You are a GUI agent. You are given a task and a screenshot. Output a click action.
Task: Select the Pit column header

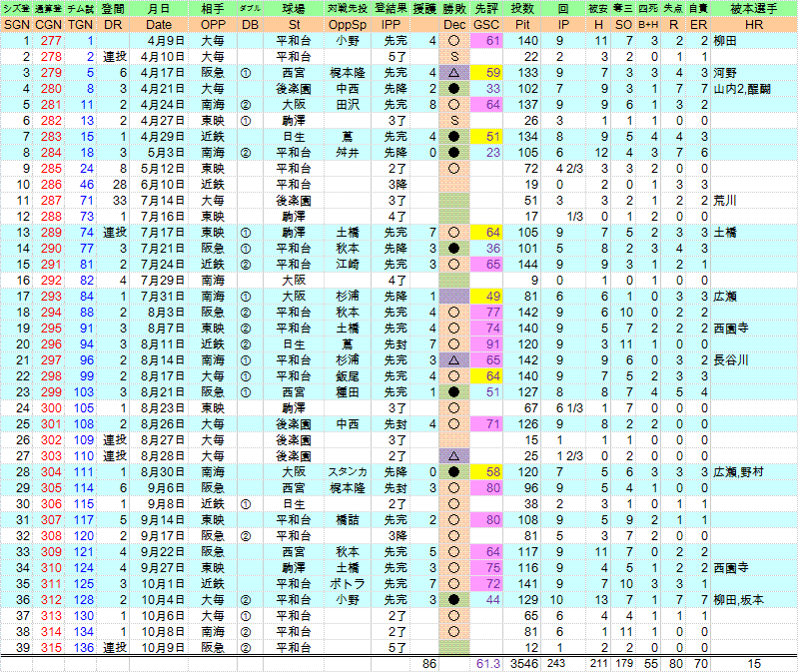(522, 25)
